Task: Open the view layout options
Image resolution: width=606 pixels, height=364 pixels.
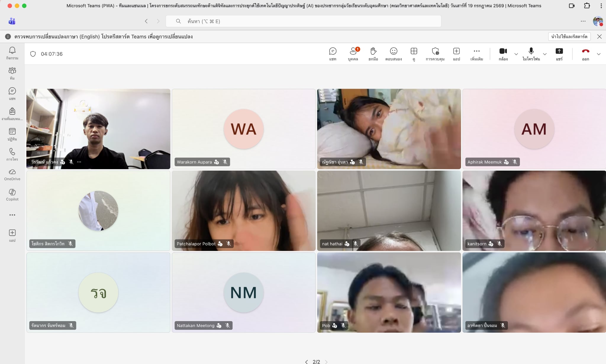Action: pyautogui.click(x=414, y=54)
